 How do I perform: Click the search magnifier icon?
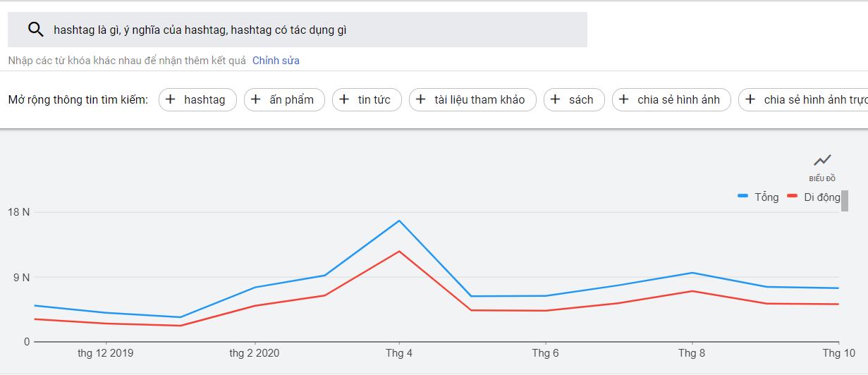[35, 30]
